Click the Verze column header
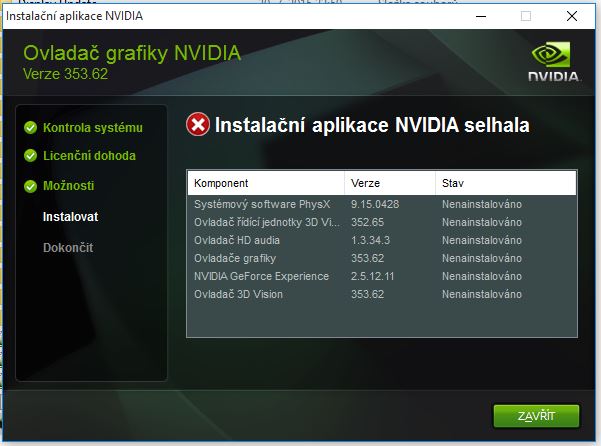 [x=390, y=183]
